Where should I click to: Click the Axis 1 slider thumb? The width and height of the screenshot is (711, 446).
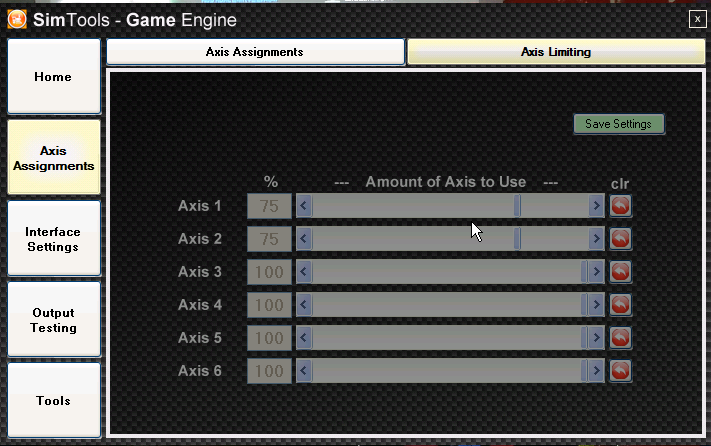[517, 206]
